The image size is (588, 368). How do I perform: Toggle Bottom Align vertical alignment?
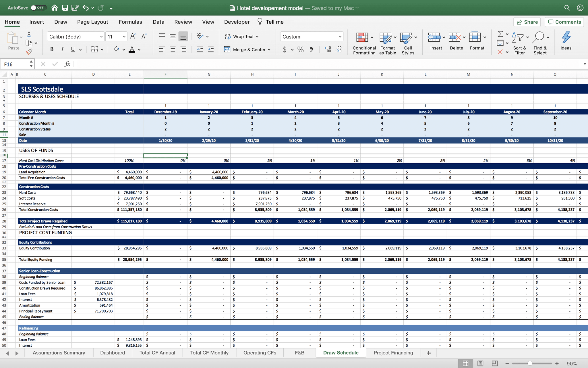[183, 36]
